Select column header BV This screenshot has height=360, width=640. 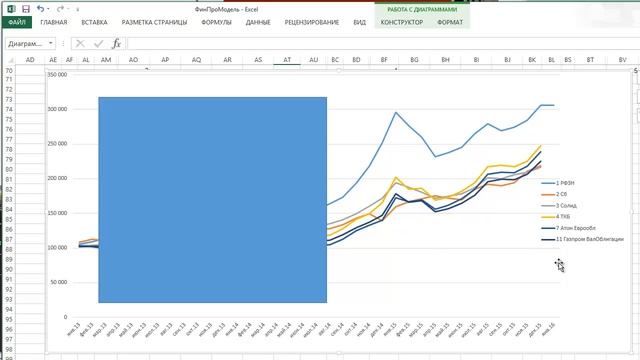point(622,60)
